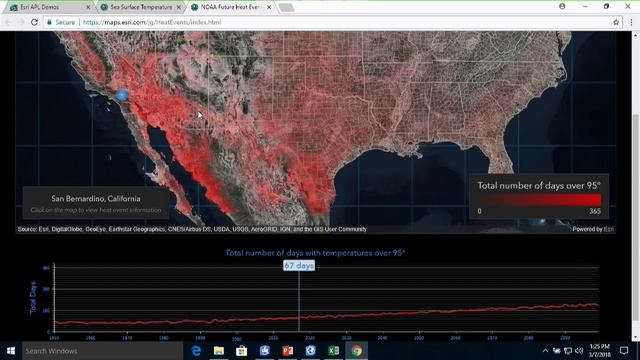The height and width of the screenshot is (360, 640).
Task: Bookmark this page with the star
Action: click(x=616, y=22)
